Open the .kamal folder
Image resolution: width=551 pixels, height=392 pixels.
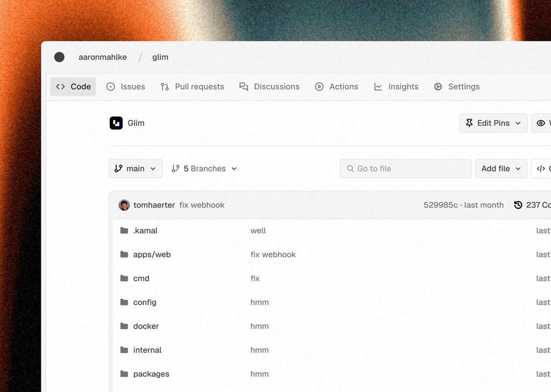(145, 230)
